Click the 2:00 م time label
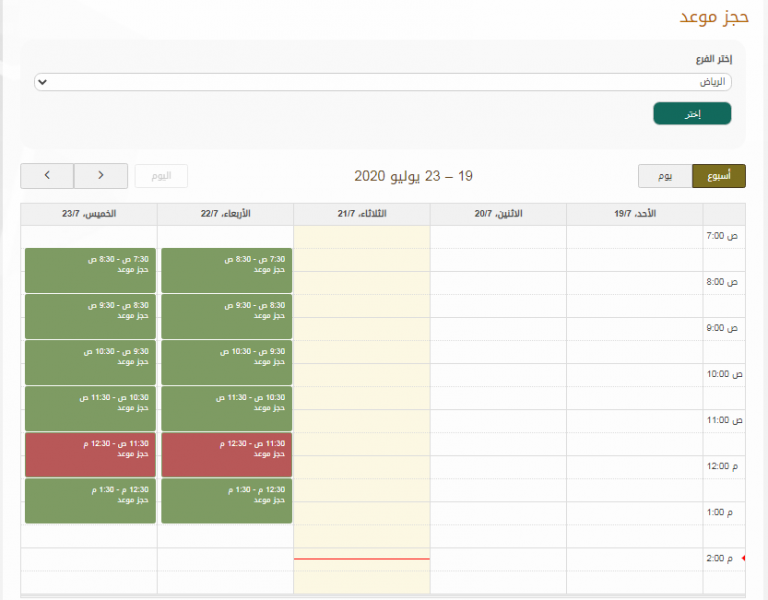Viewport: 768px width, 600px height. click(x=720, y=558)
